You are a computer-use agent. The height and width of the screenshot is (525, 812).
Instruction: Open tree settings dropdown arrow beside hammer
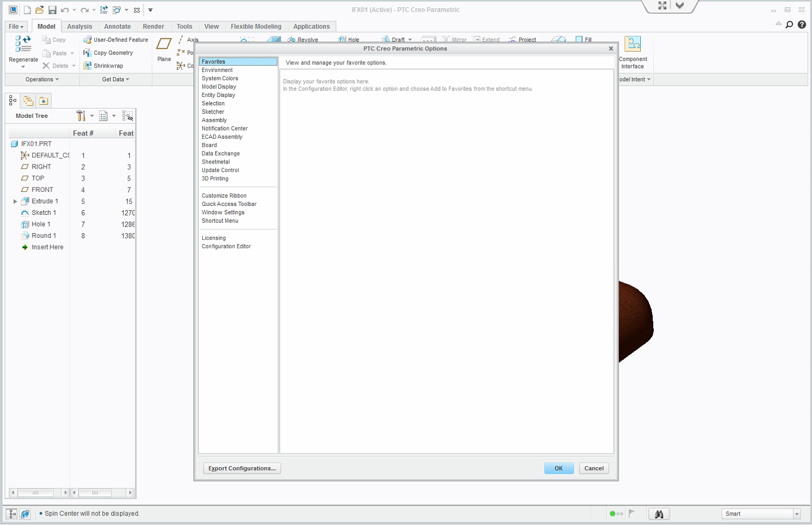click(92, 116)
